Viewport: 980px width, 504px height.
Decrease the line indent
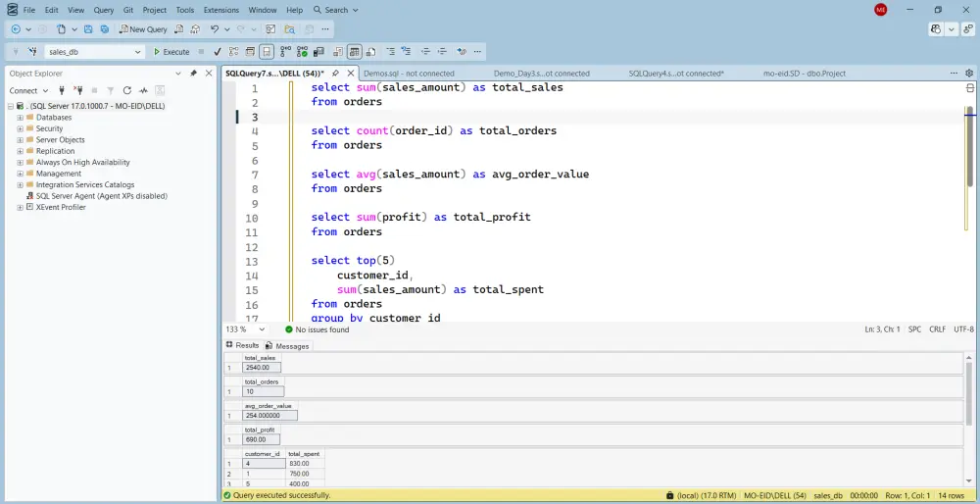(x=425, y=51)
